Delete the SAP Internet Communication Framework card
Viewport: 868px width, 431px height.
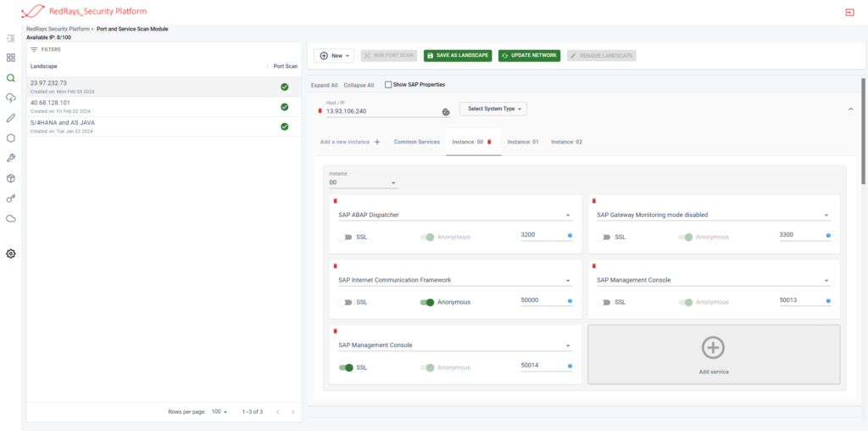(335, 266)
